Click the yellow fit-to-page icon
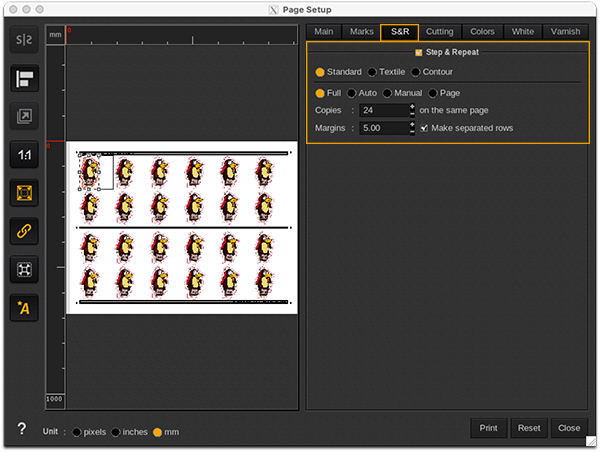The height and width of the screenshot is (452, 600). click(25, 193)
